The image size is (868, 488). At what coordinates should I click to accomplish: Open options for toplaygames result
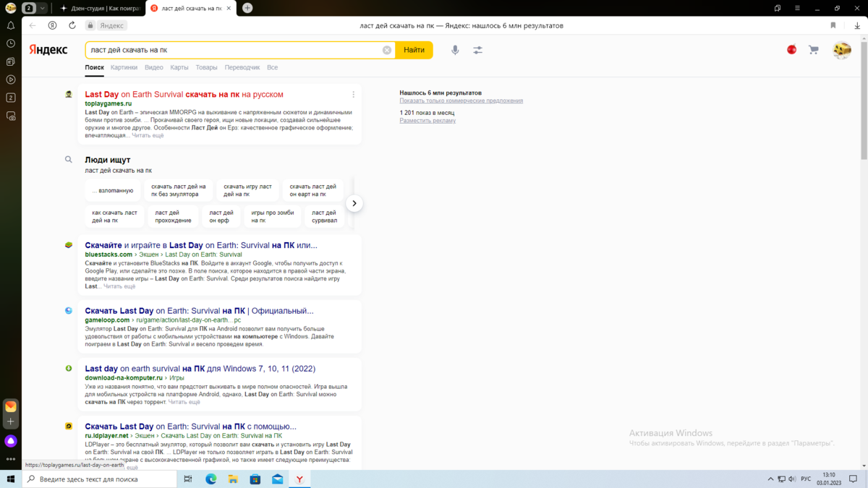point(353,95)
